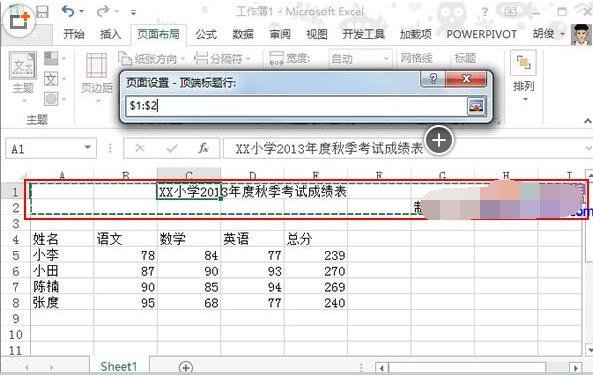
Task: Choose theme effects icon
Action: (x=54, y=99)
